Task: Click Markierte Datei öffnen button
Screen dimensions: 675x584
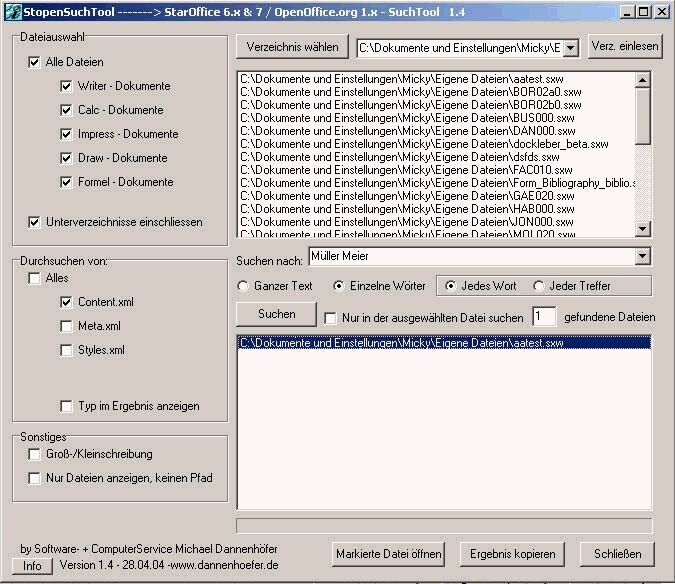Action: (x=388, y=554)
